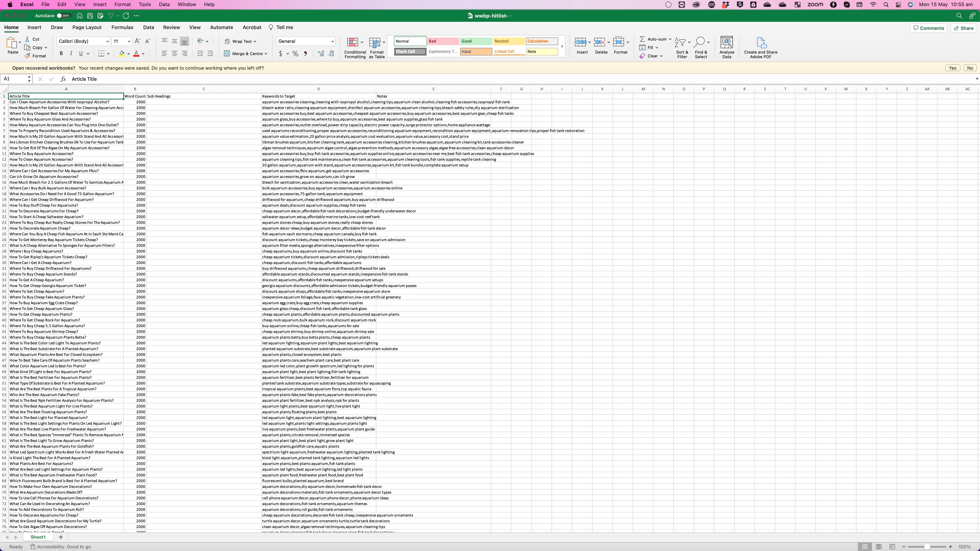
Task: Expand the cell styles gallery arrow
Action: [562, 46]
